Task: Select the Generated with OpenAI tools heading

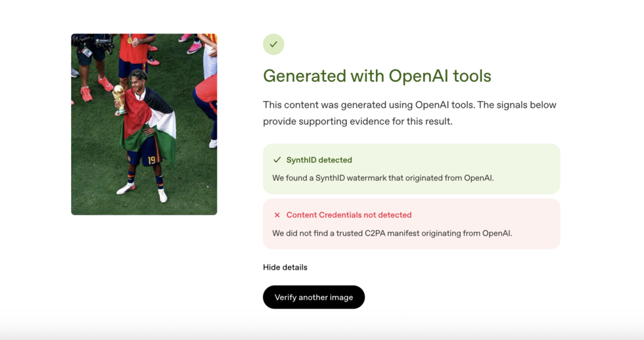Action: [377, 76]
